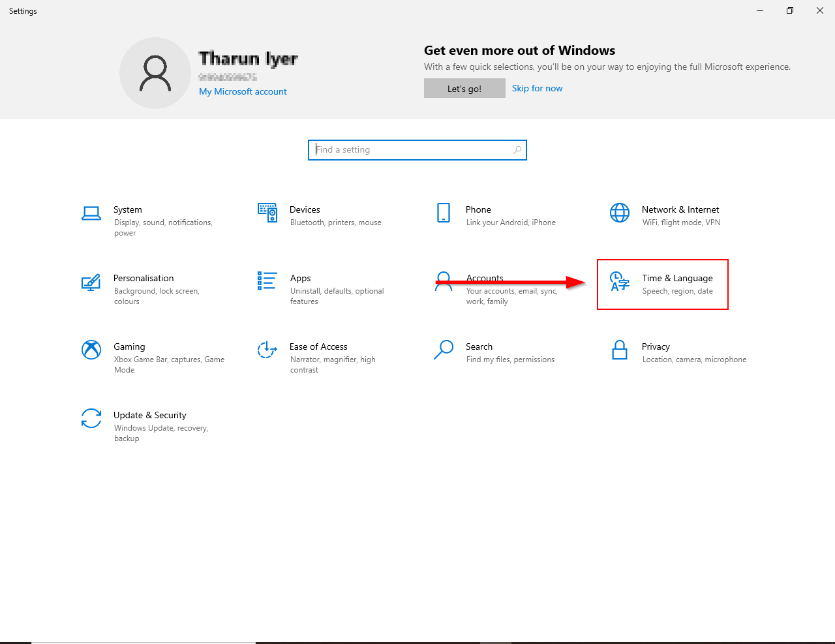Open My Microsoft account link
This screenshot has height=644, width=835.
pyautogui.click(x=243, y=91)
